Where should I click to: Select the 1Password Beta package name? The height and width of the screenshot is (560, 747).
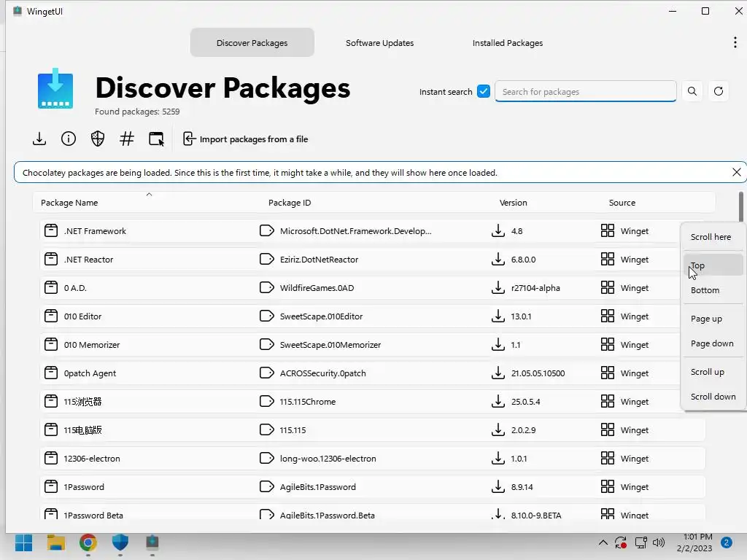(x=93, y=516)
